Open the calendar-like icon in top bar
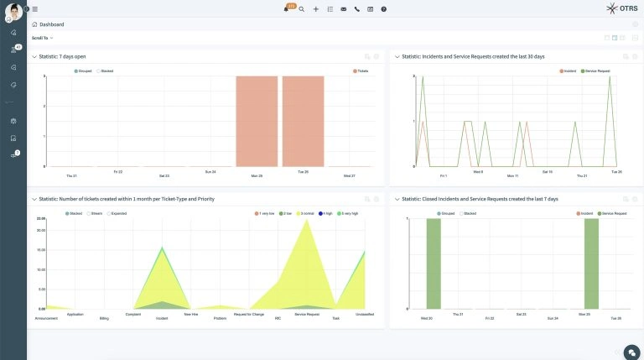644x360 pixels. point(370,9)
